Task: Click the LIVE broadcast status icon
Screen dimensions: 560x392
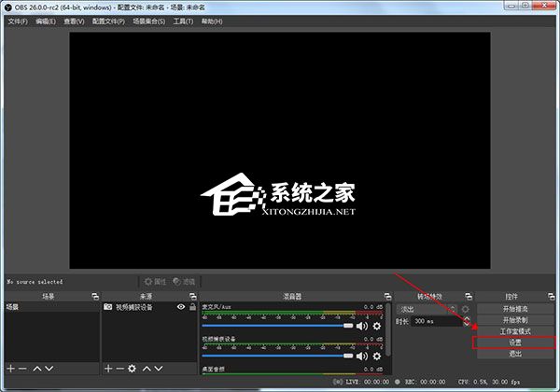Action: tap(338, 382)
